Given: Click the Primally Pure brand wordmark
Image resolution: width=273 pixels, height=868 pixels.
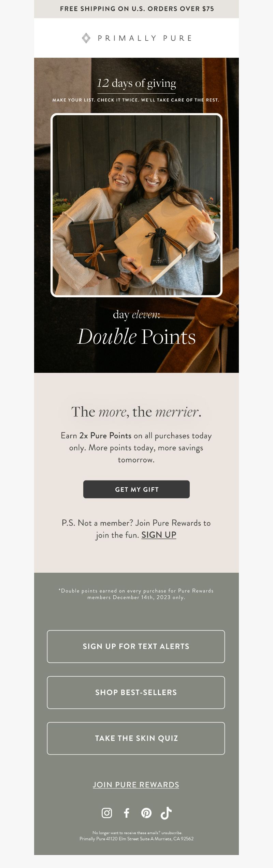Looking at the screenshot, I should (145, 38).
